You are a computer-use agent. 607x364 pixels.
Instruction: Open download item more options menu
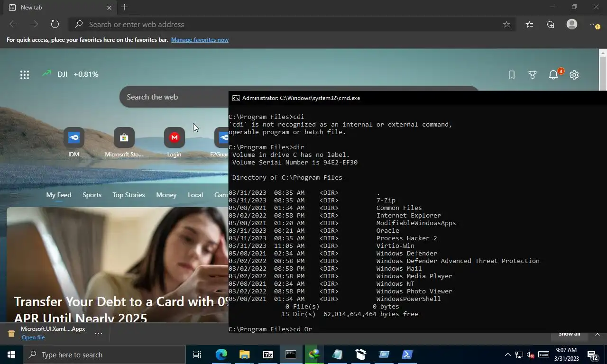point(99,334)
